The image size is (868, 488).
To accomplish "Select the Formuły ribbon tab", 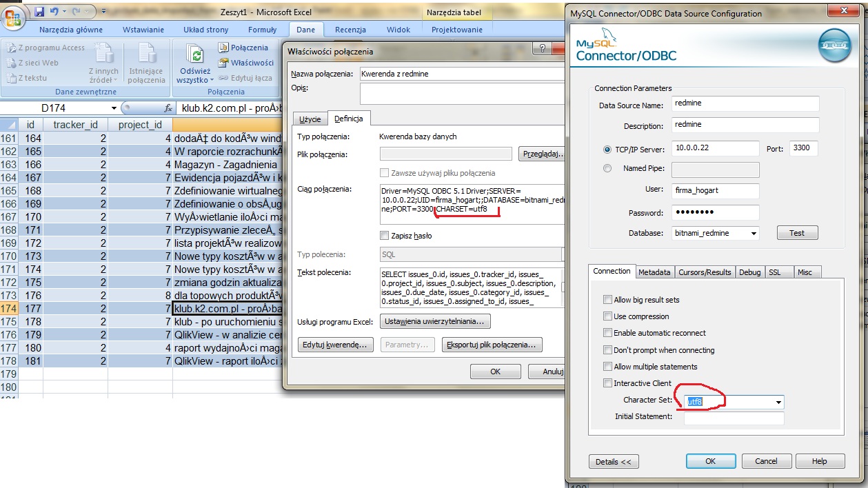I will (x=262, y=30).
